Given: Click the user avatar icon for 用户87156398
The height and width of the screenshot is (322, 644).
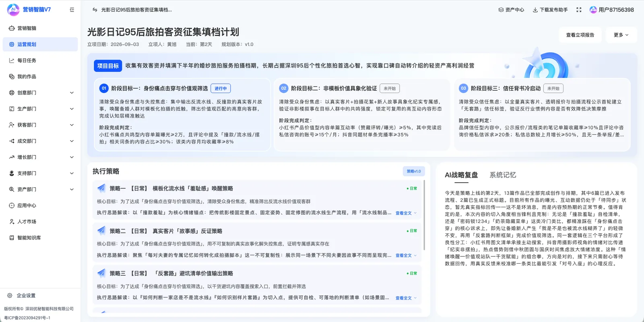Looking at the screenshot, I should [x=593, y=10].
